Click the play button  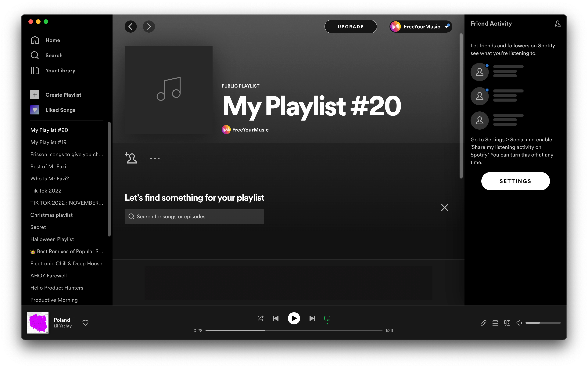[294, 318]
